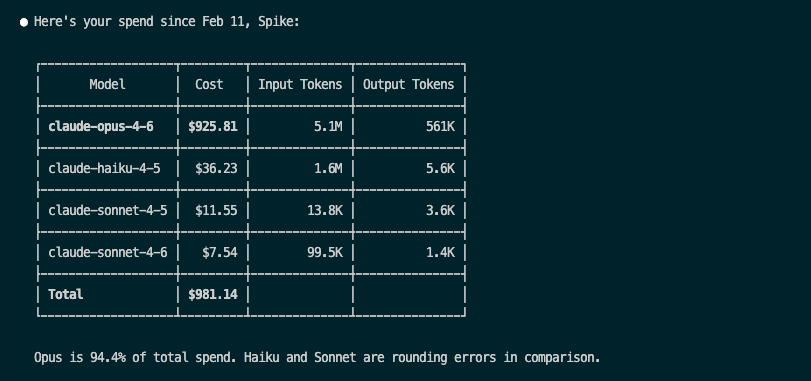Select the claude-opus-4-6 model name

(x=101, y=127)
